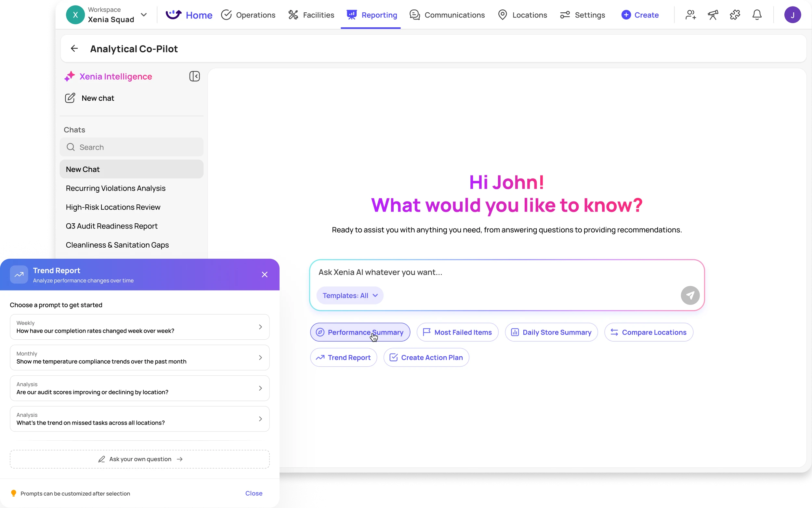Dismiss the Trend Report panel

coord(264,274)
